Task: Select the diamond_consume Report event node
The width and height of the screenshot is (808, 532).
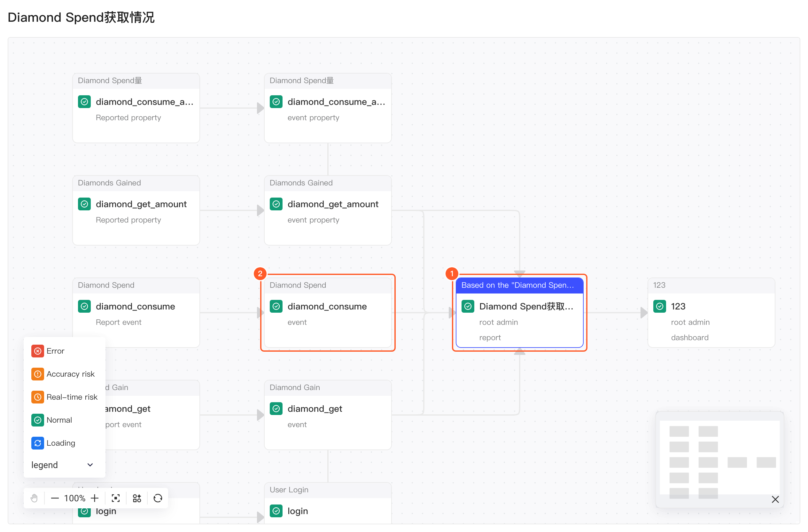Action: point(136,312)
